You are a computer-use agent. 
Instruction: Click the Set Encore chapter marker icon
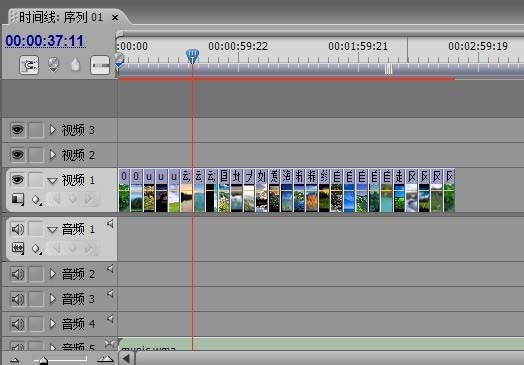53,65
